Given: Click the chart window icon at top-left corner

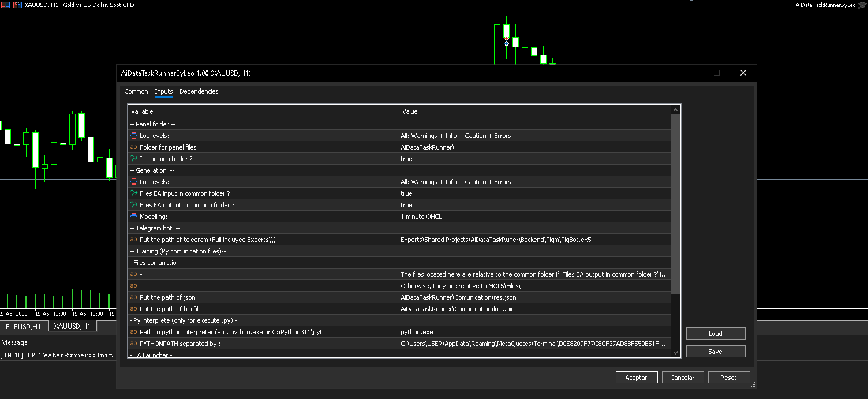Looking at the screenshot, I should tap(6, 5).
